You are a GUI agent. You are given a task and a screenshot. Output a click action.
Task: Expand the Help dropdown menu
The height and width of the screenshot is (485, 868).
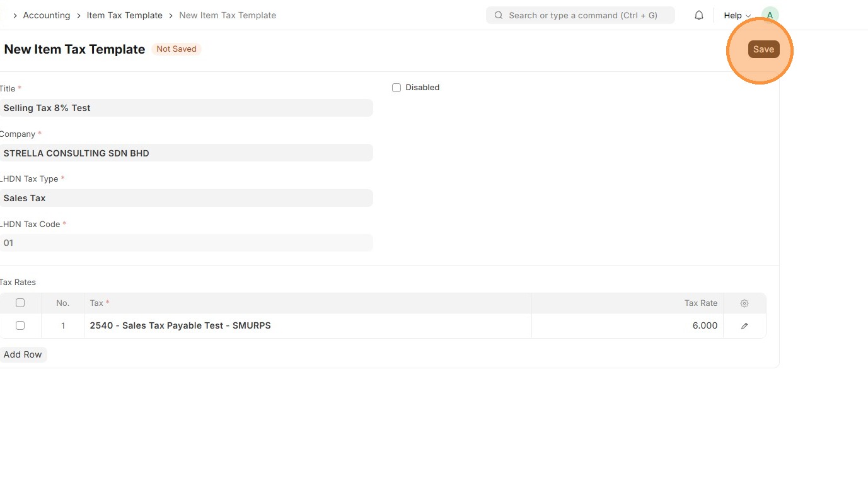(x=737, y=15)
